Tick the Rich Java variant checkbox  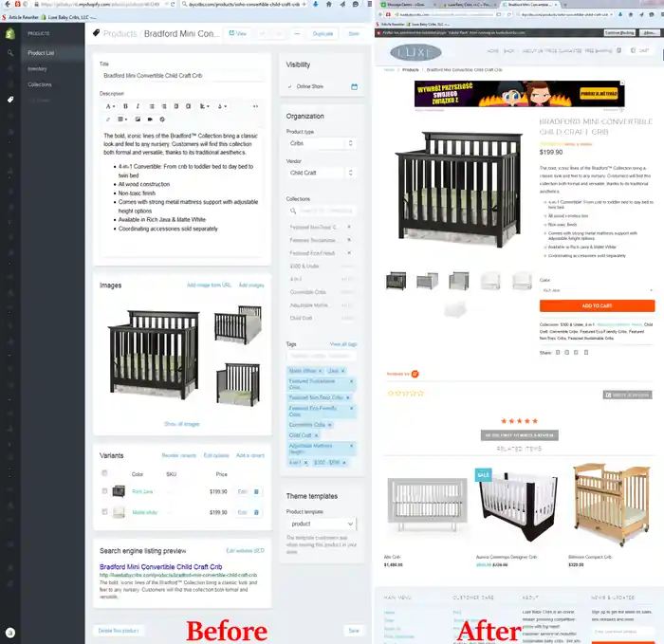coord(104,491)
